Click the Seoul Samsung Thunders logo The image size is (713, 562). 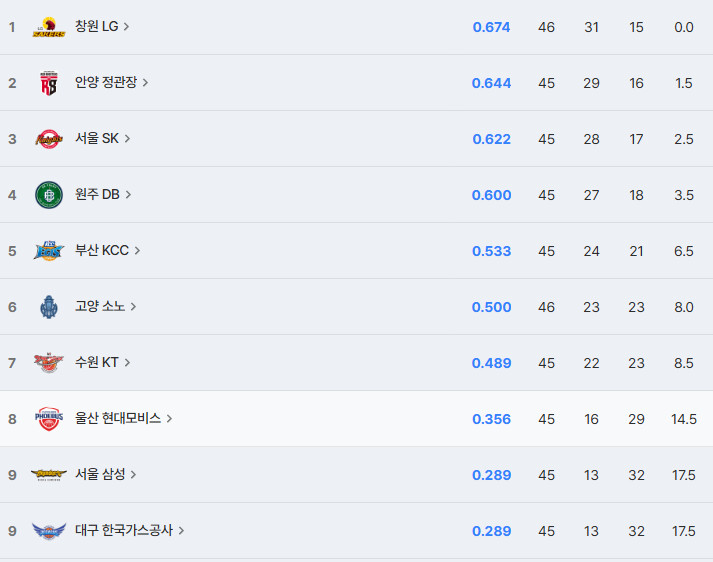(x=49, y=475)
